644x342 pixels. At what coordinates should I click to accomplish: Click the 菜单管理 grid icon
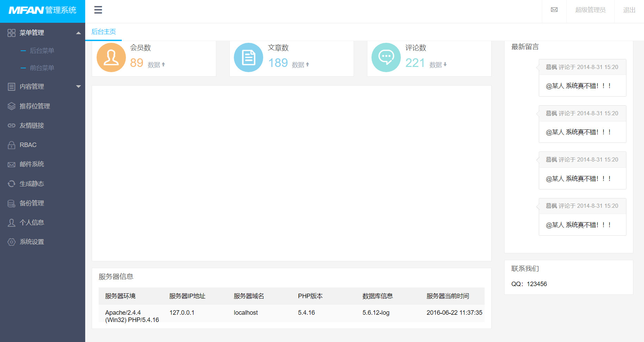tap(11, 33)
